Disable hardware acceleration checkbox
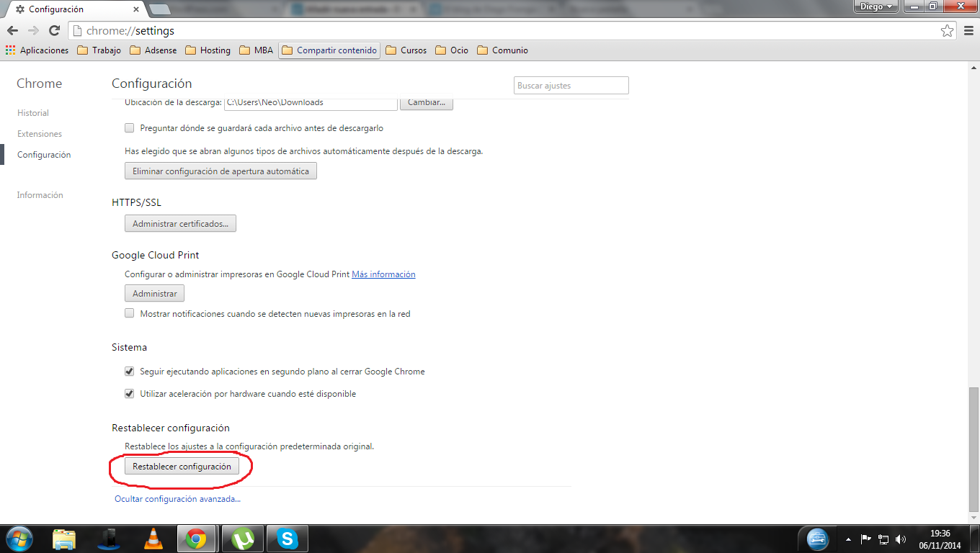 click(130, 394)
